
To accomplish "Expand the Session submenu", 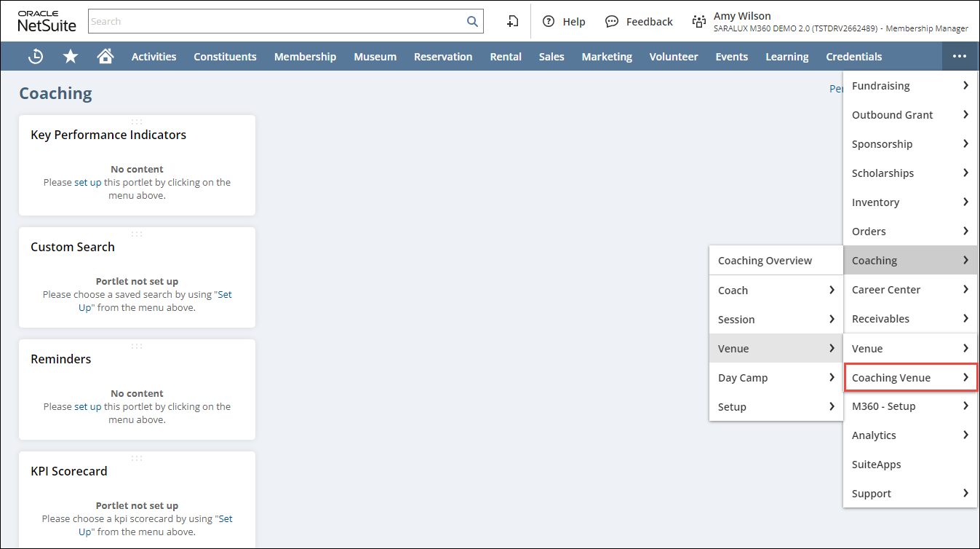I will click(x=776, y=320).
